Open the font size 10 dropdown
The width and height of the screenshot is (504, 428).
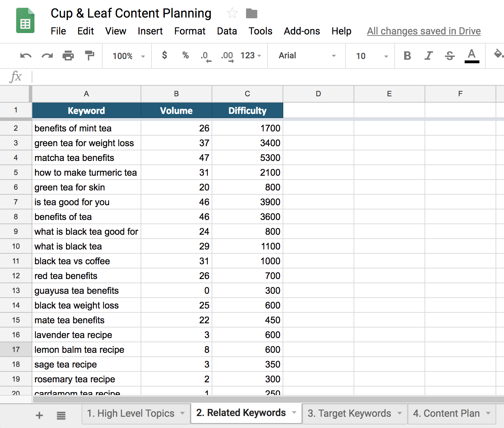click(371, 56)
